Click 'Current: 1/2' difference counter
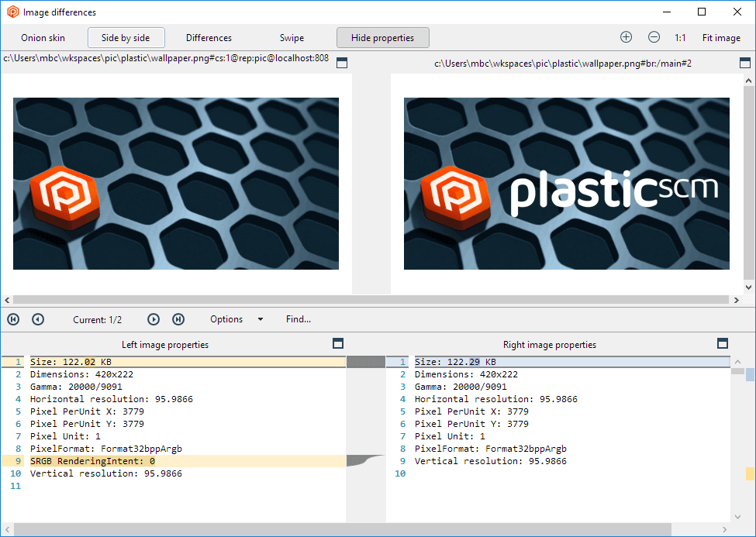 click(x=98, y=319)
